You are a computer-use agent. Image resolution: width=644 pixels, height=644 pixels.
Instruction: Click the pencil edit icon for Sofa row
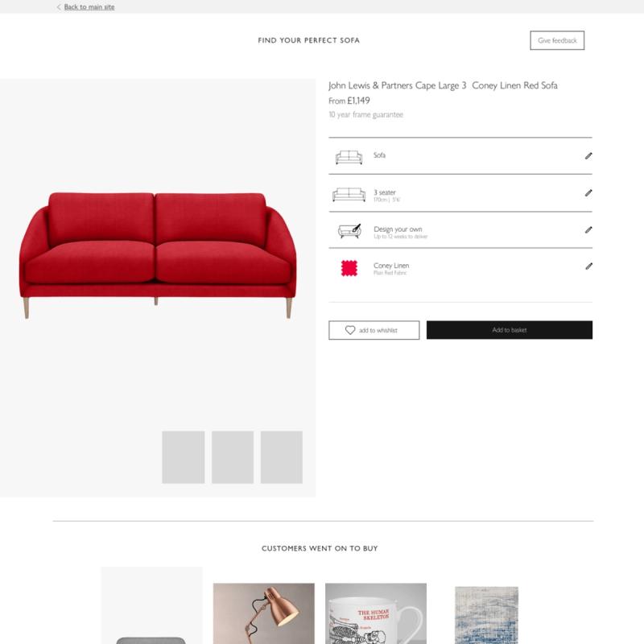[x=588, y=155]
